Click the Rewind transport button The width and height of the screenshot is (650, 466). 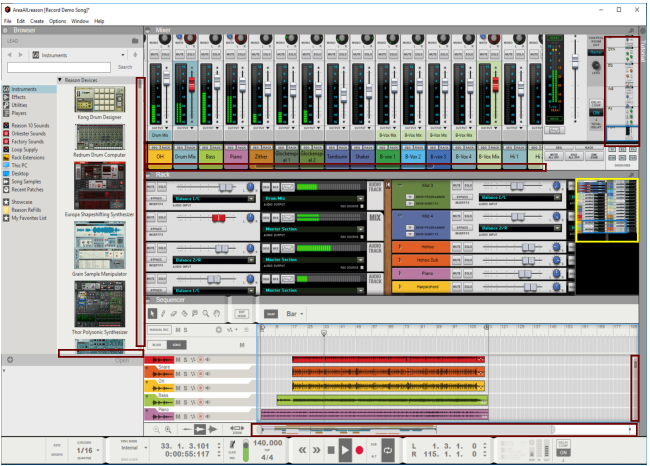pyautogui.click(x=302, y=450)
